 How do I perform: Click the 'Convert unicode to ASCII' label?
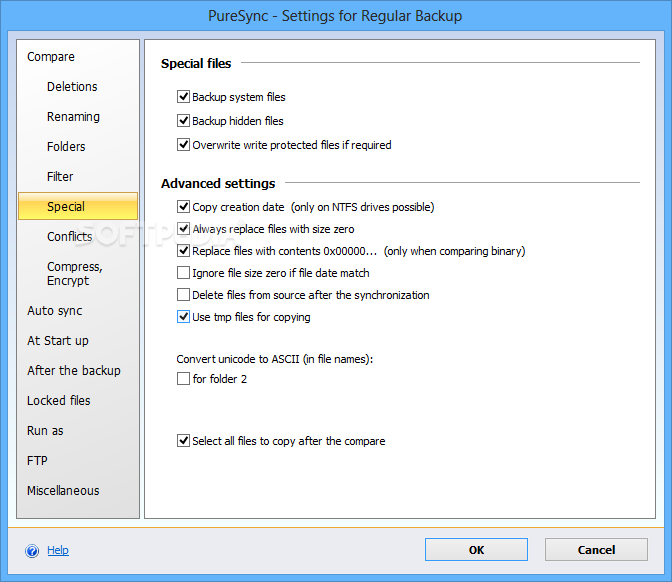[x=275, y=359]
